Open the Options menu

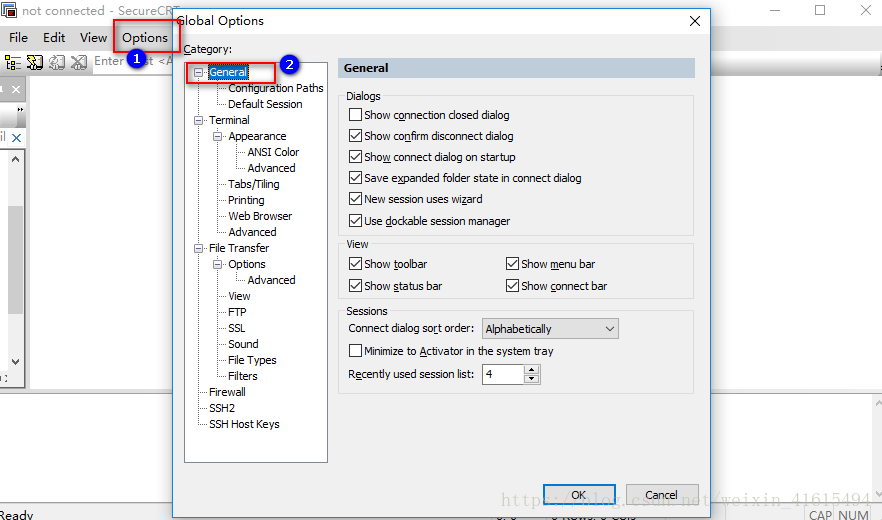click(145, 38)
